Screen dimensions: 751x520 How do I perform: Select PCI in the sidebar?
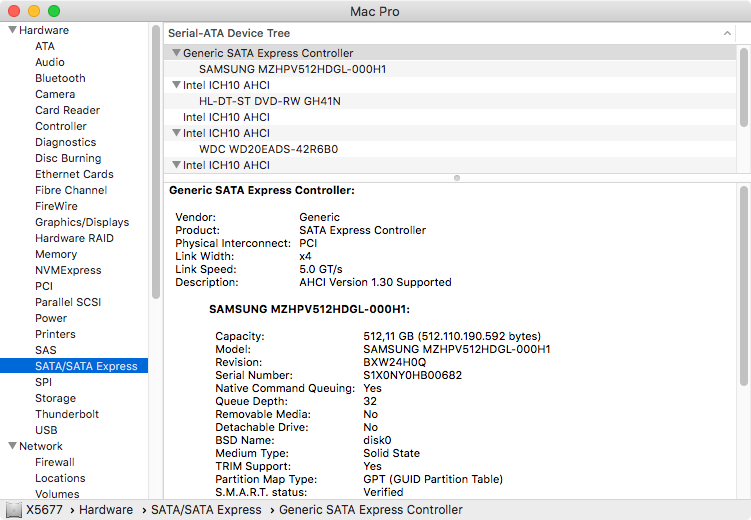(x=44, y=286)
